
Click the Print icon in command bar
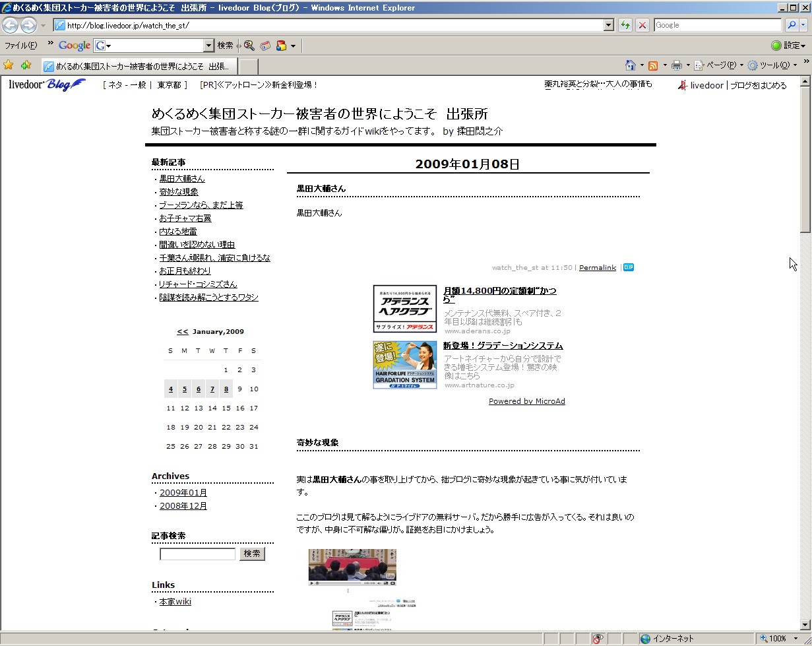[x=676, y=65]
